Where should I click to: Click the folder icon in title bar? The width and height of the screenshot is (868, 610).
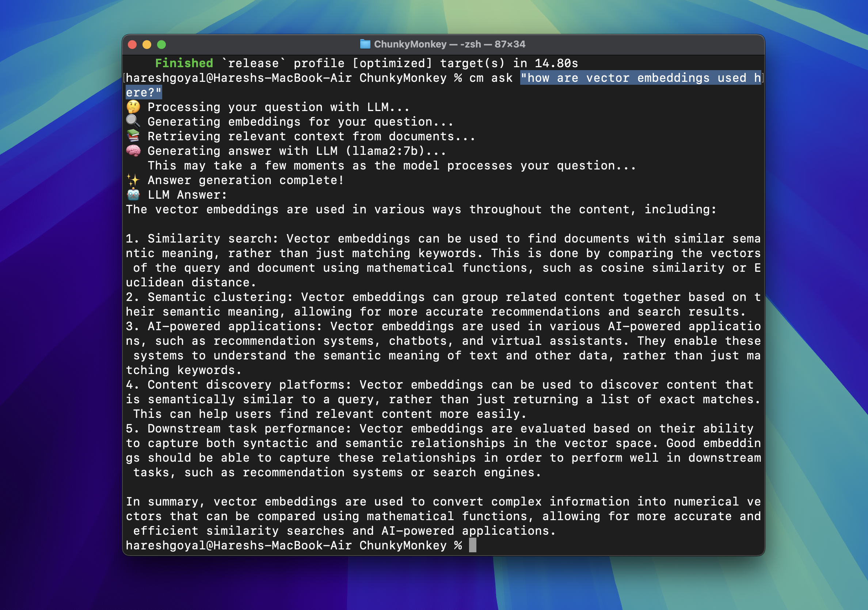click(365, 44)
